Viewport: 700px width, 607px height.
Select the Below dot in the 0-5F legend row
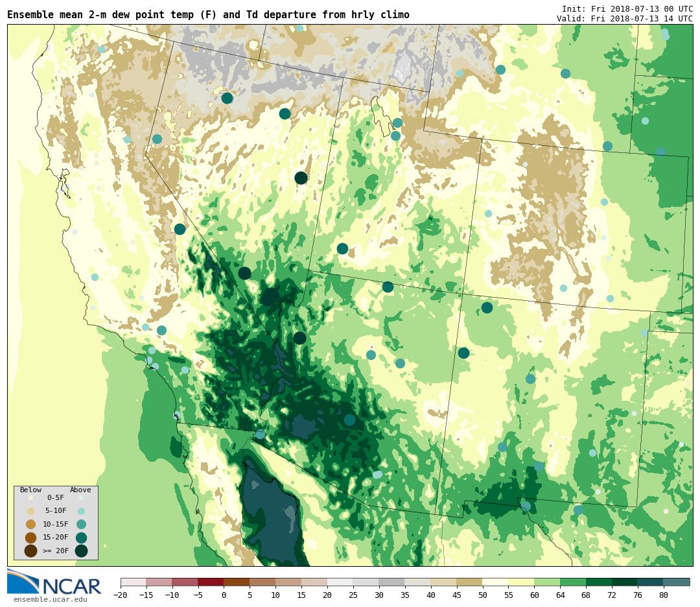pyautogui.click(x=31, y=497)
